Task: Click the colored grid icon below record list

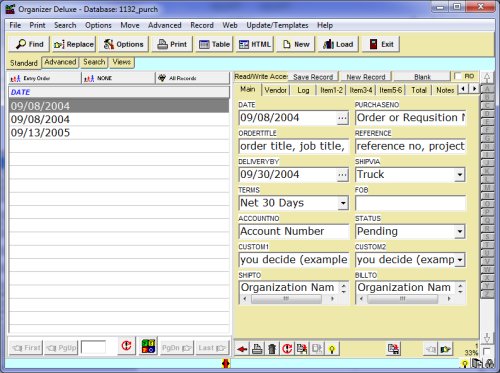Action: click(x=148, y=346)
